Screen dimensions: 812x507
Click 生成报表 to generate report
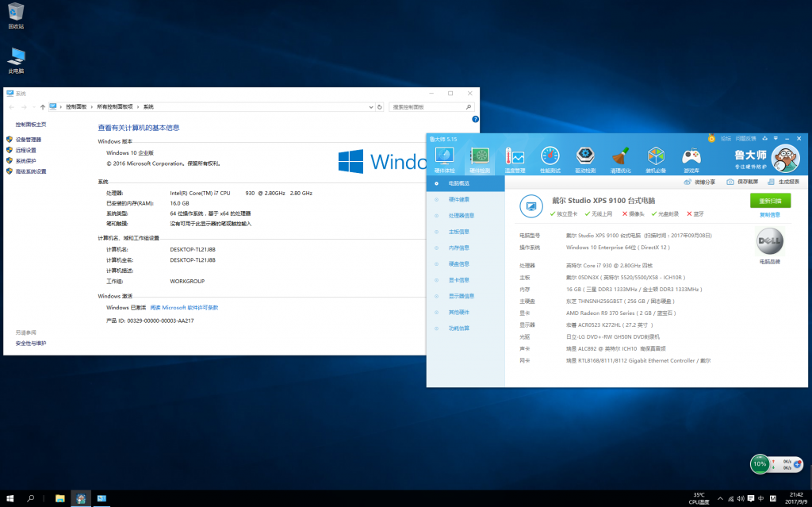pyautogui.click(x=783, y=182)
